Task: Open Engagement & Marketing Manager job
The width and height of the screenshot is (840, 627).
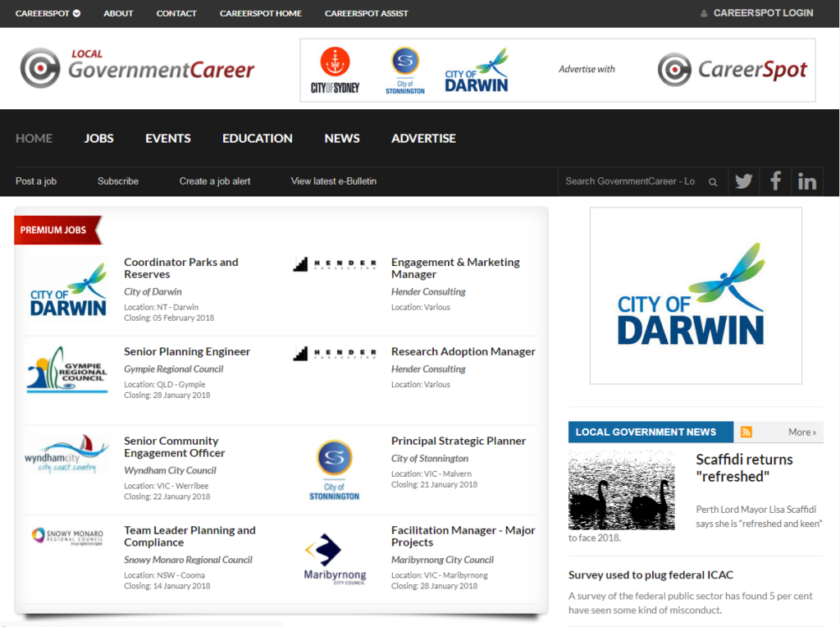Action: click(x=455, y=268)
